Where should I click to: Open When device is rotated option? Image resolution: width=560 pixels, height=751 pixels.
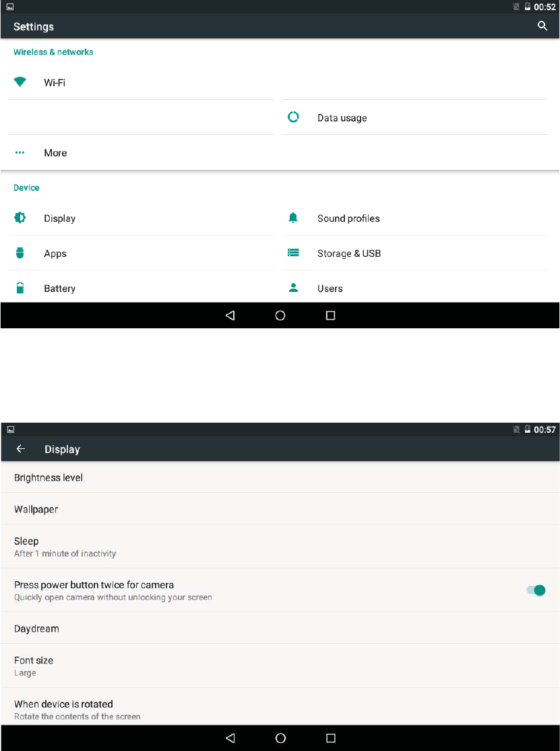coord(280,707)
